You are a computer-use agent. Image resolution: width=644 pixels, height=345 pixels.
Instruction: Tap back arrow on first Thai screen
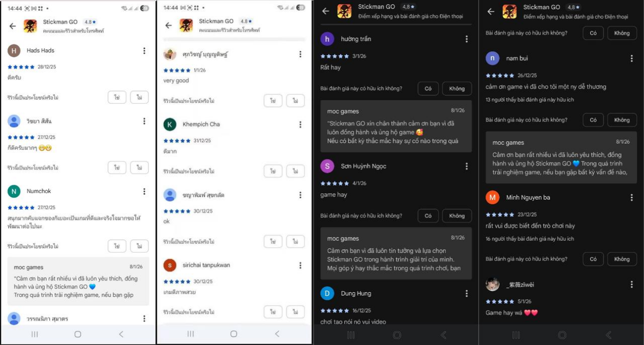pos(13,26)
